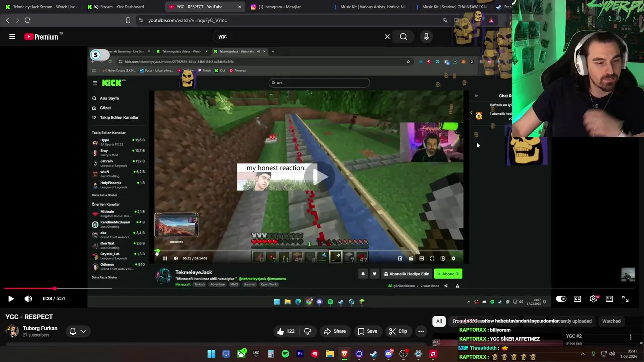Launch Epic Games from taskbar

(x=256, y=354)
